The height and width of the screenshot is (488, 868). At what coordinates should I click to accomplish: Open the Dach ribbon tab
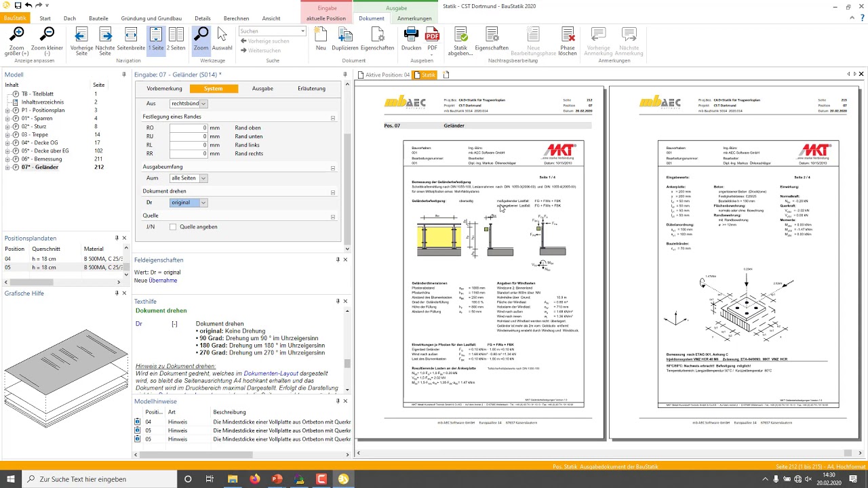(x=70, y=18)
